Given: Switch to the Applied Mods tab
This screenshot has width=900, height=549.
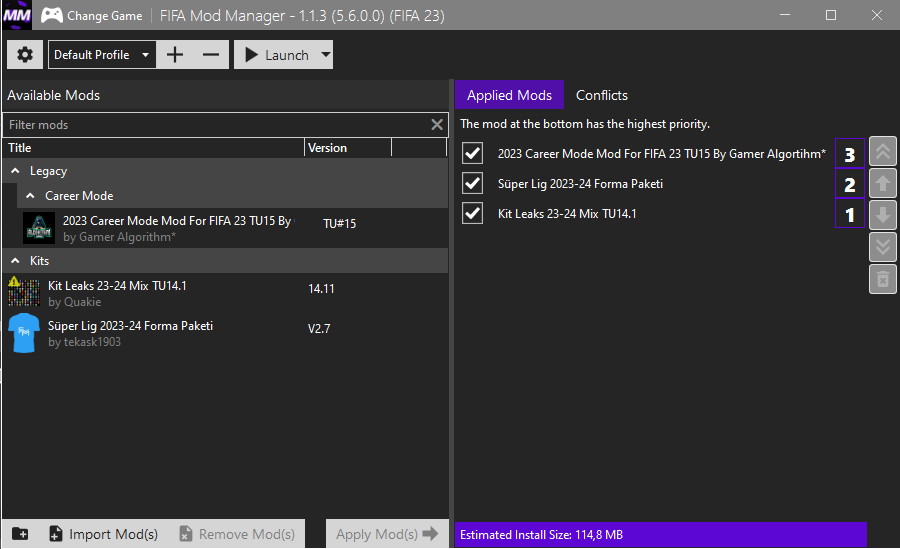Looking at the screenshot, I should click(509, 95).
